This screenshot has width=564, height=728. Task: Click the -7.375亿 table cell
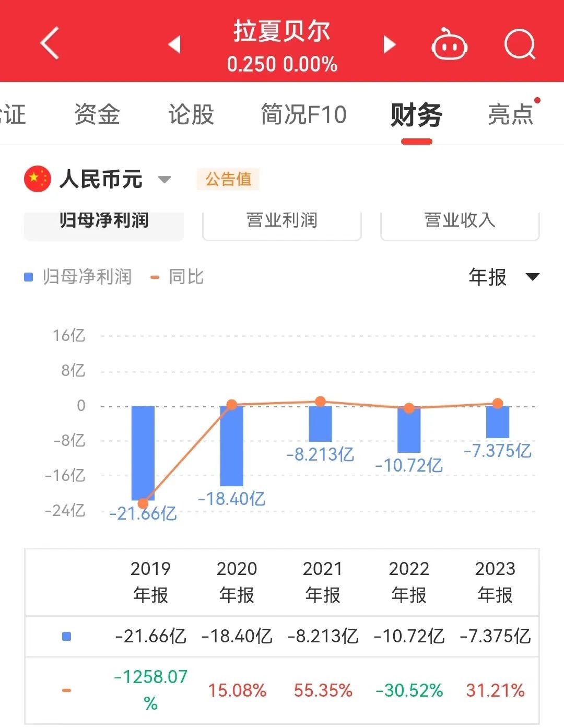495,636
